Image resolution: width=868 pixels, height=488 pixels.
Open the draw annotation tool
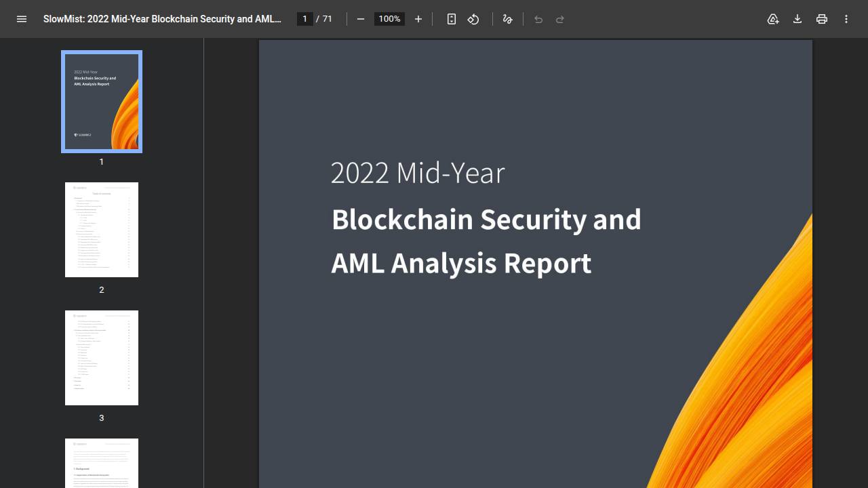click(x=507, y=19)
